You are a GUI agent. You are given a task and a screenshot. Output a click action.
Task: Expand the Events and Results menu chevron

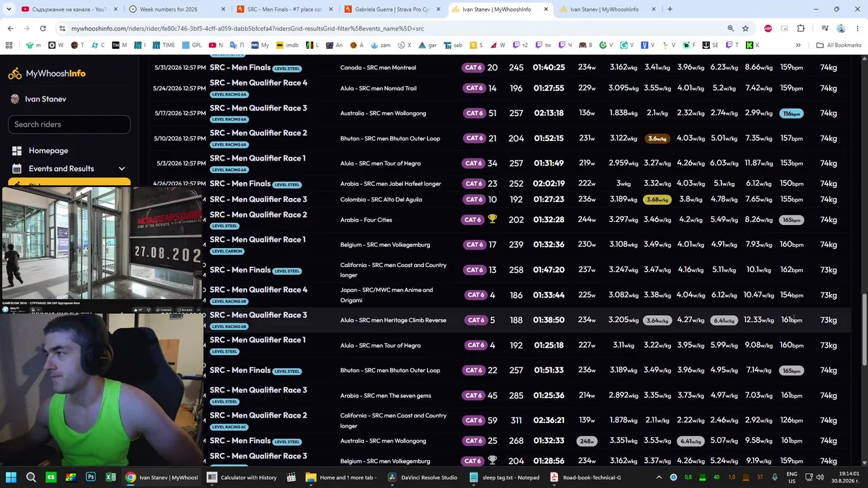(x=122, y=169)
